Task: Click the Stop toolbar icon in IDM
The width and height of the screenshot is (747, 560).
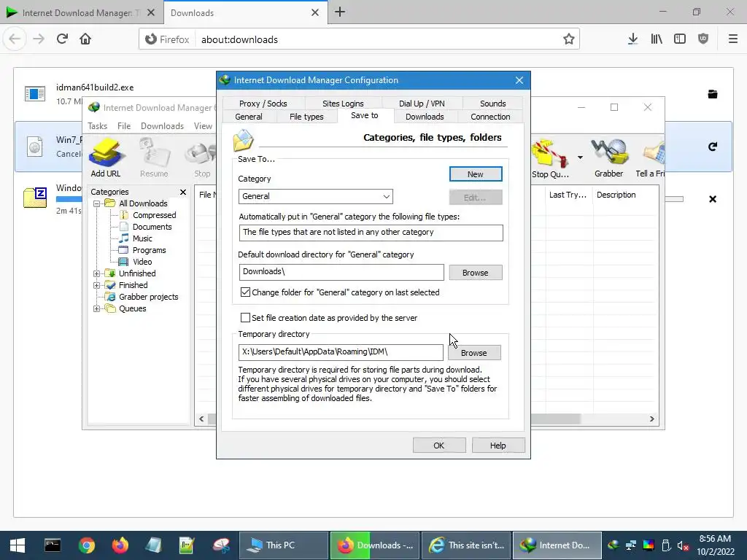Action: coord(202,157)
